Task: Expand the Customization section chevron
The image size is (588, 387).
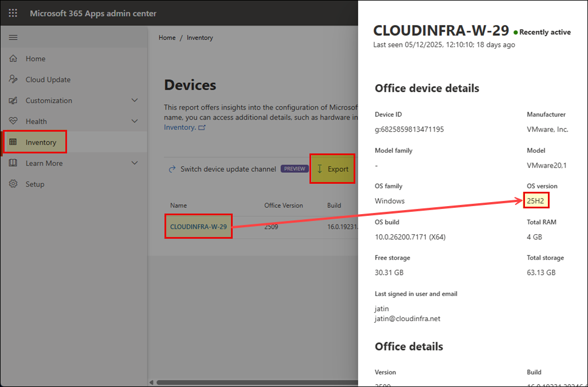Action: coord(134,100)
